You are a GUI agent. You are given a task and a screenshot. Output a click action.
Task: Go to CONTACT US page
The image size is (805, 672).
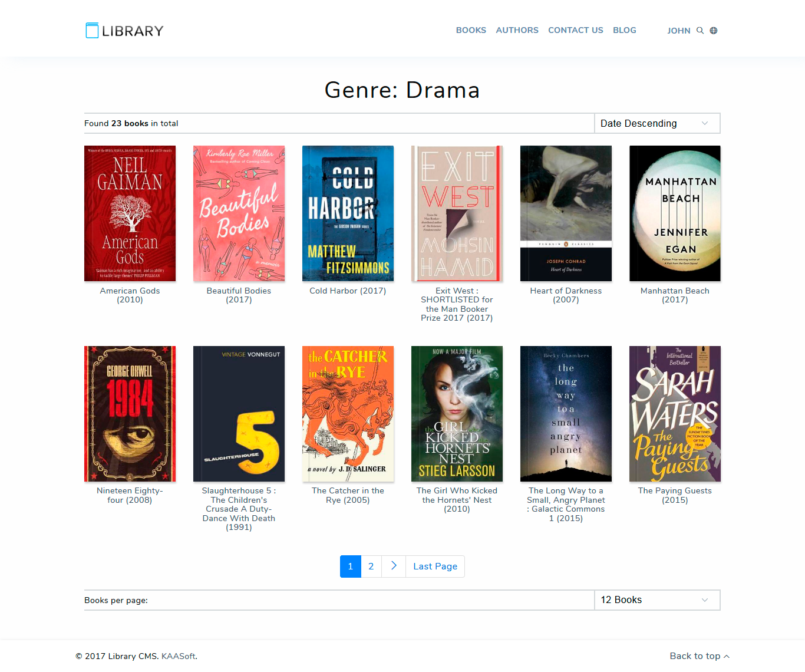575,30
